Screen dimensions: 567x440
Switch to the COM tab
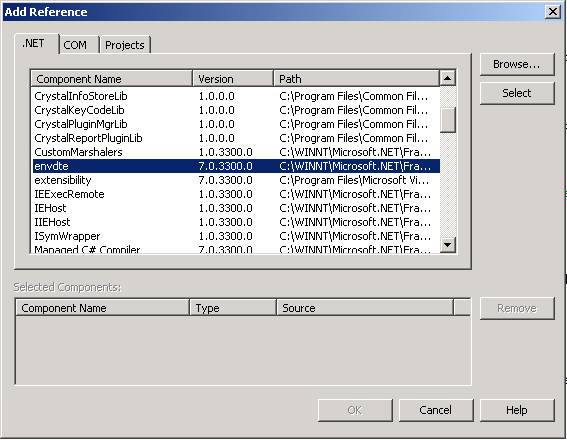pos(79,45)
